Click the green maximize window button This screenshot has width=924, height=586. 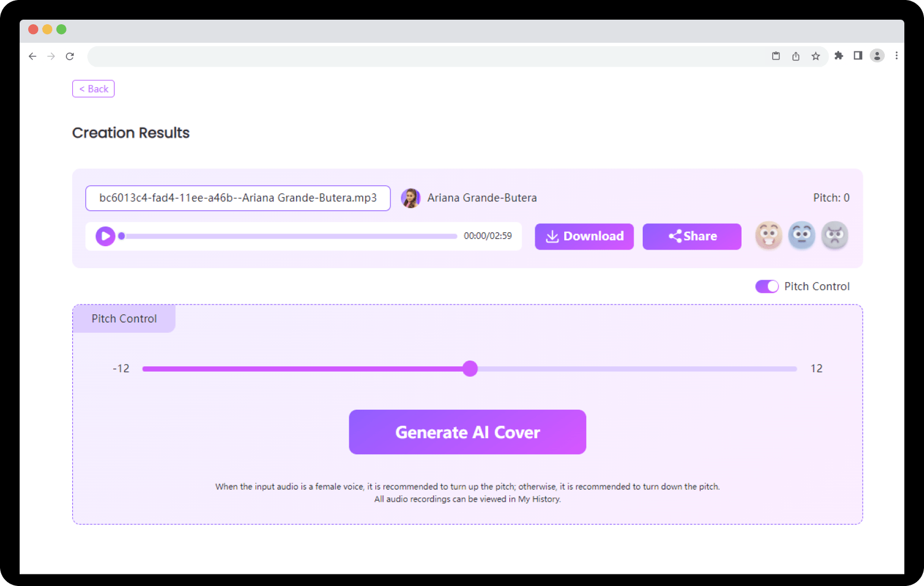[x=61, y=29]
